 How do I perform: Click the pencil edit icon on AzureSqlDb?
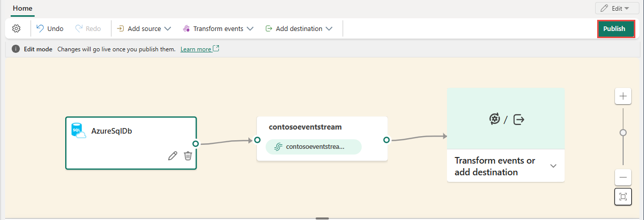(173, 156)
